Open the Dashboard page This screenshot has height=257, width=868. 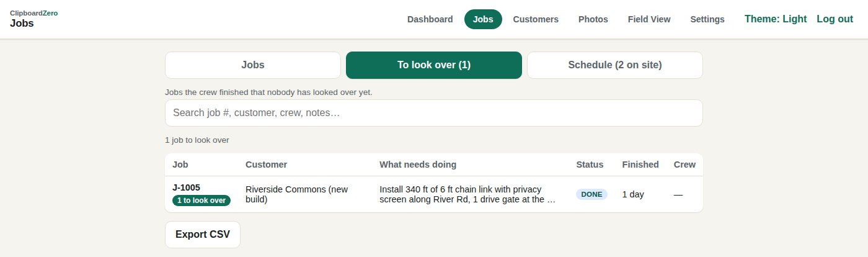coord(430,19)
